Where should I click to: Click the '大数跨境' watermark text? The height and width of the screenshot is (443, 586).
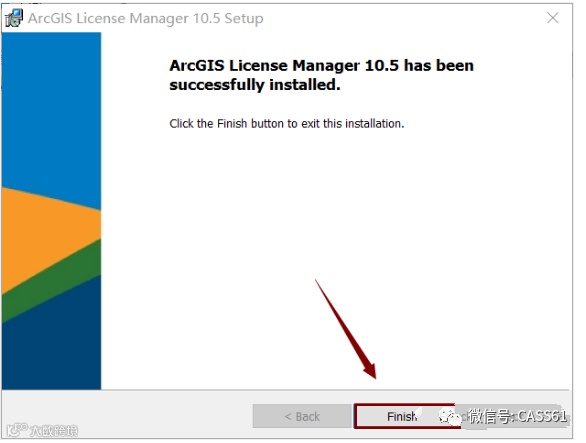coord(54,431)
